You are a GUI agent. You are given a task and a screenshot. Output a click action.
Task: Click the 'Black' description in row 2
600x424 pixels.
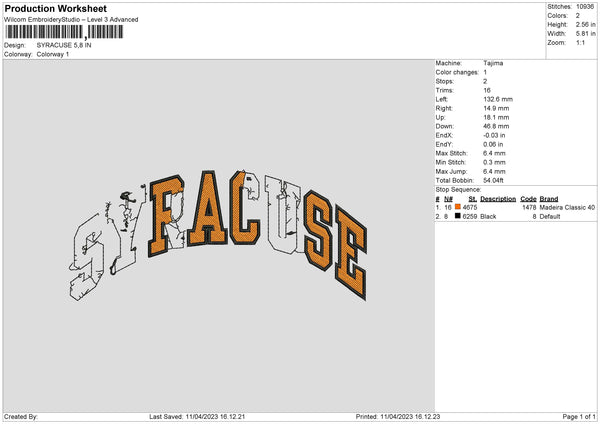[x=488, y=217]
